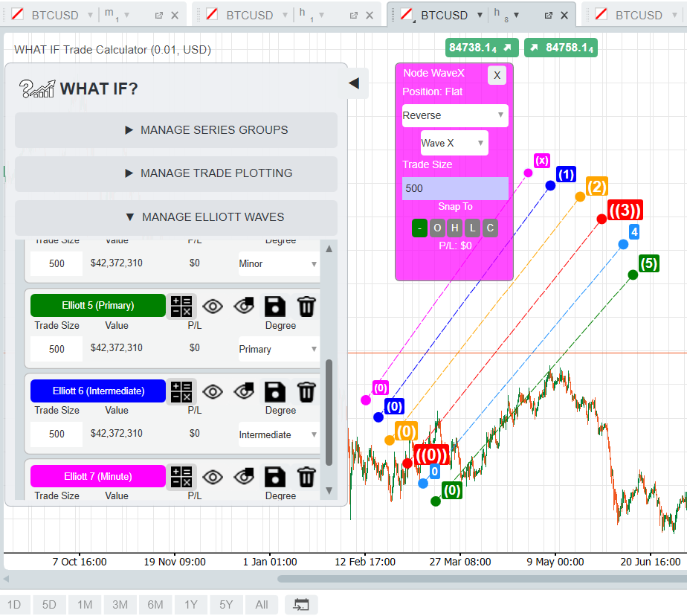Screen dimensions: 687x616
Task: Pop out the BTCUSD m1 chart tab
Action: click(x=158, y=16)
